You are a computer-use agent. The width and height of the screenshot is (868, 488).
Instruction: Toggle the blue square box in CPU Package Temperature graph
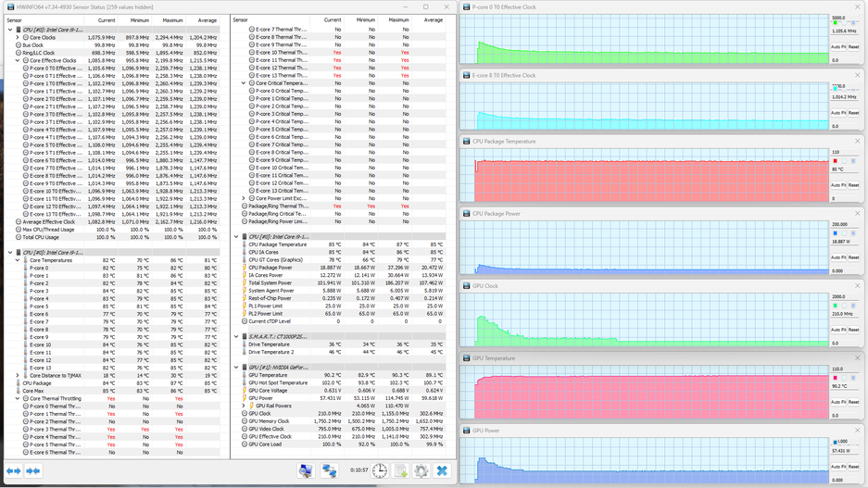[853, 161]
